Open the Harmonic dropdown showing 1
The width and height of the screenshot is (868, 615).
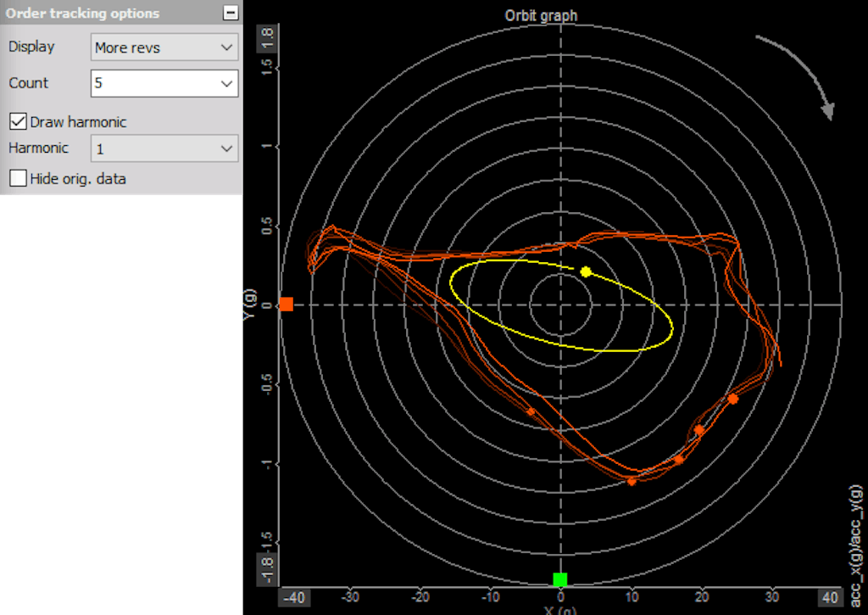point(164,148)
